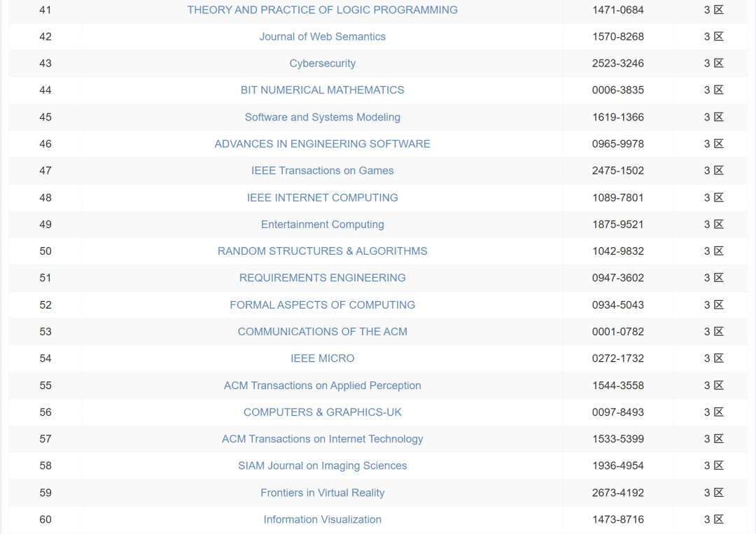Screen dimensions: 756x534
Task: Select ISSN 0001-0782 cell
Action: 617,332
